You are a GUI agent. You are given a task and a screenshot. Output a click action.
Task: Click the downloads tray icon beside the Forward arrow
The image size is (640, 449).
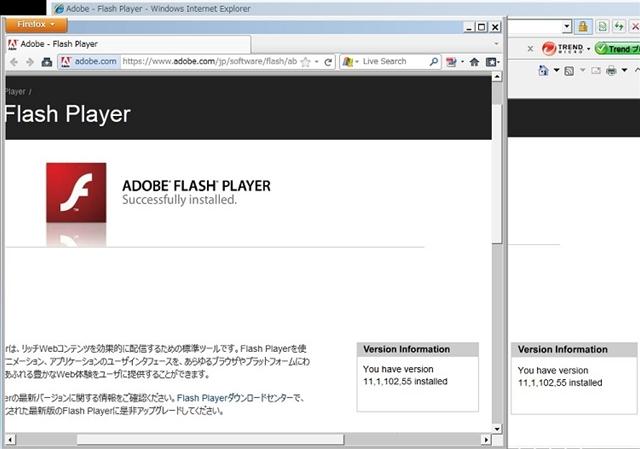click(x=47, y=62)
